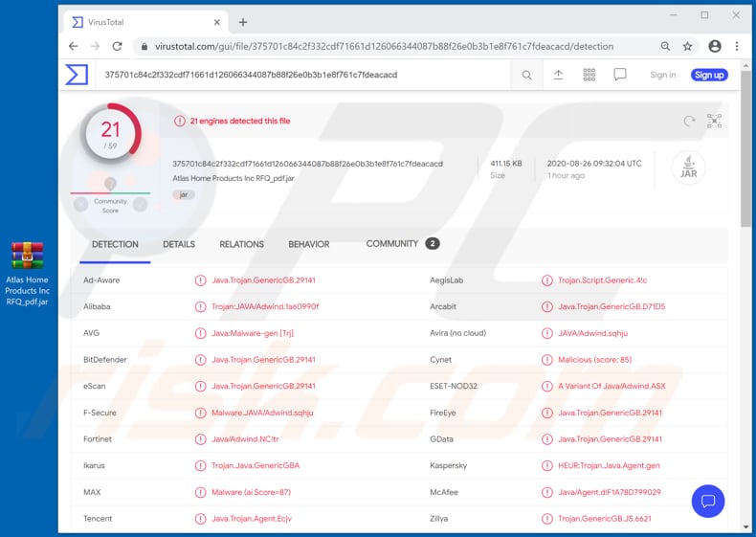Click the VirusTotal logo icon

click(77, 75)
